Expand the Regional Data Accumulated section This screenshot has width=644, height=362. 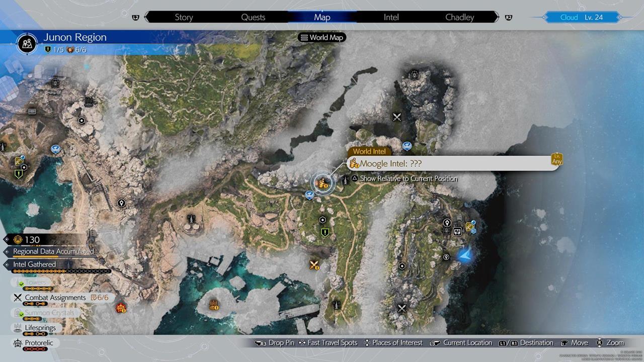coord(53,251)
